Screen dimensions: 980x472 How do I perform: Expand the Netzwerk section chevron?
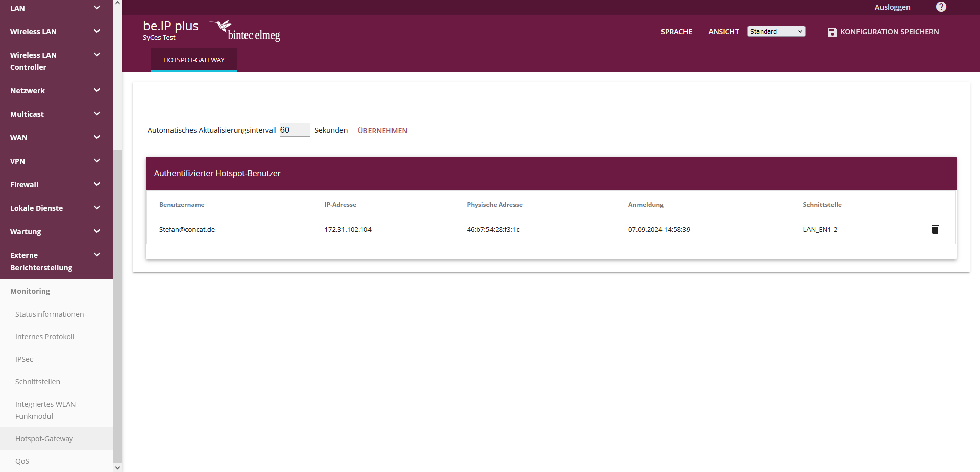pyautogui.click(x=97, y=90)
